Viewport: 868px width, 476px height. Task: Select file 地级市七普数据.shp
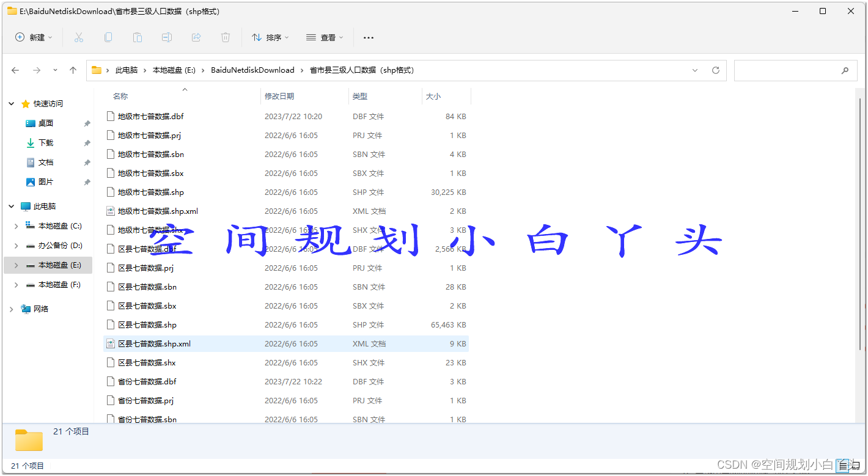coord(150,192)
